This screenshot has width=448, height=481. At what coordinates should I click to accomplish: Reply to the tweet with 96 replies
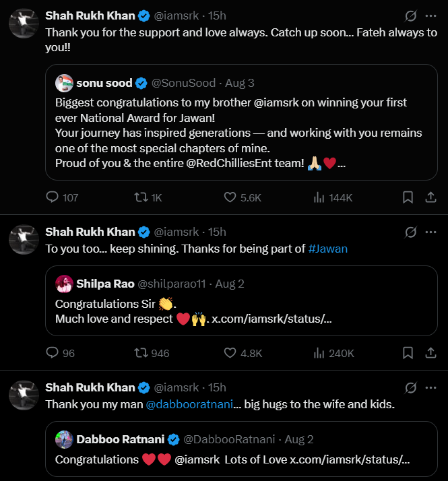click(52, 353)
